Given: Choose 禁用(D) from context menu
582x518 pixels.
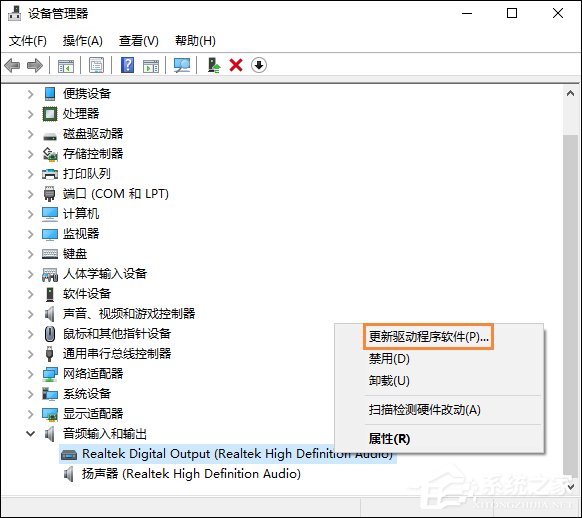Looking at the screenshot, I should (389, 359).
